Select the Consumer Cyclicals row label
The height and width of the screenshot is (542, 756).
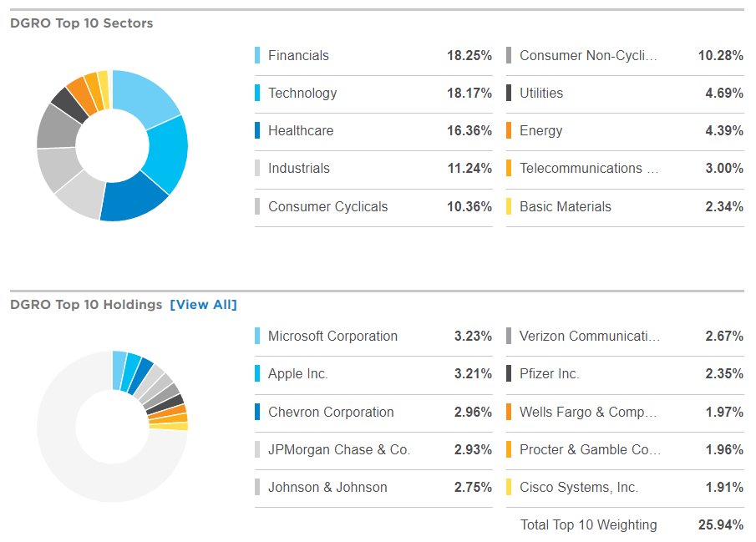pos(327,207)
